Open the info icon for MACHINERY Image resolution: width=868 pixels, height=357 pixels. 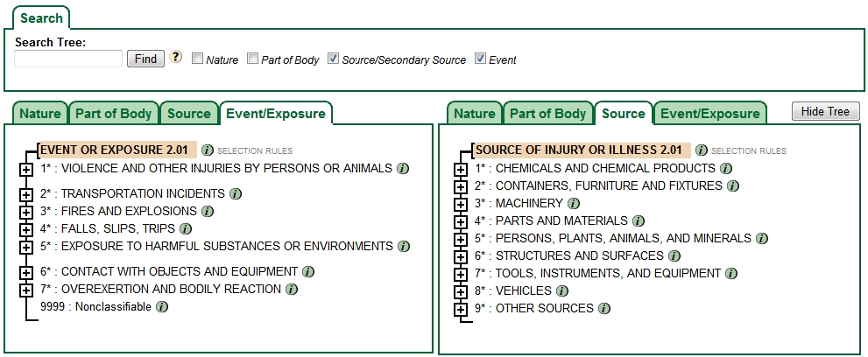[574, 203]
